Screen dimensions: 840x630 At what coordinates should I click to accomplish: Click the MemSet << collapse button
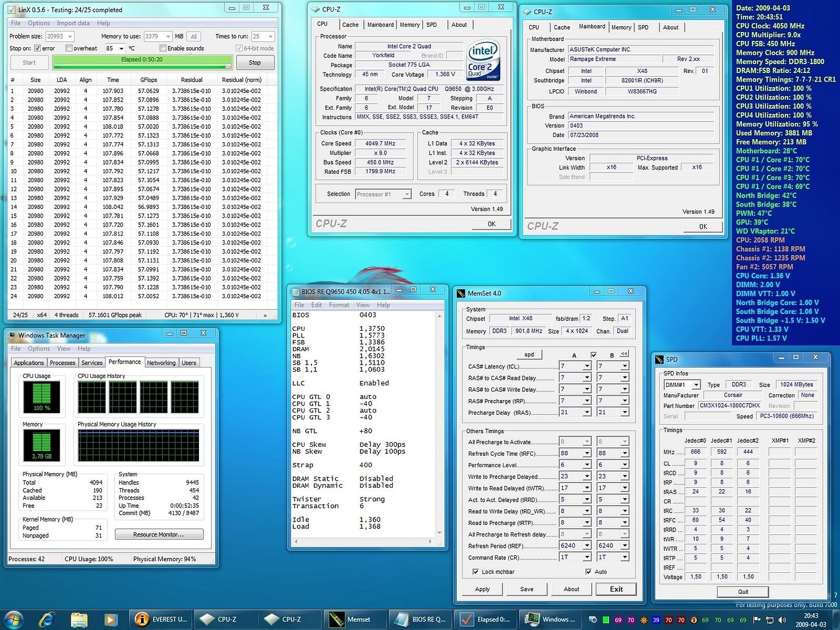click(624, 353)
